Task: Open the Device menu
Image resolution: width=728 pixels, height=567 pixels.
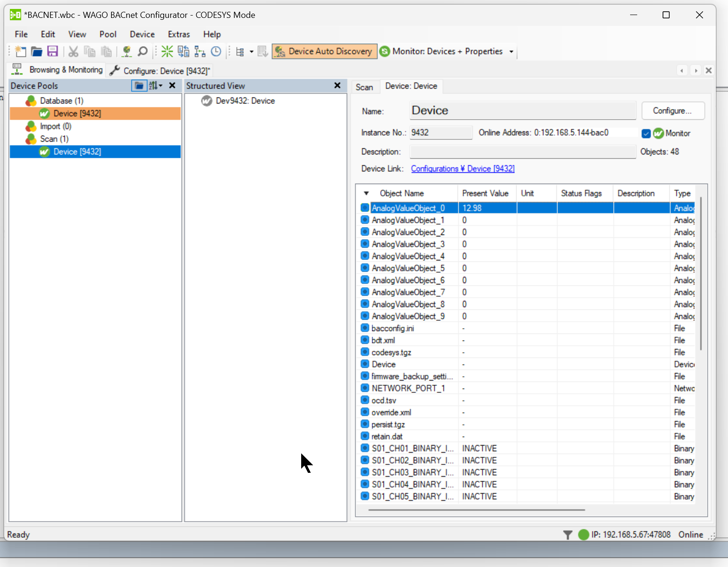Action: [142, 34]
